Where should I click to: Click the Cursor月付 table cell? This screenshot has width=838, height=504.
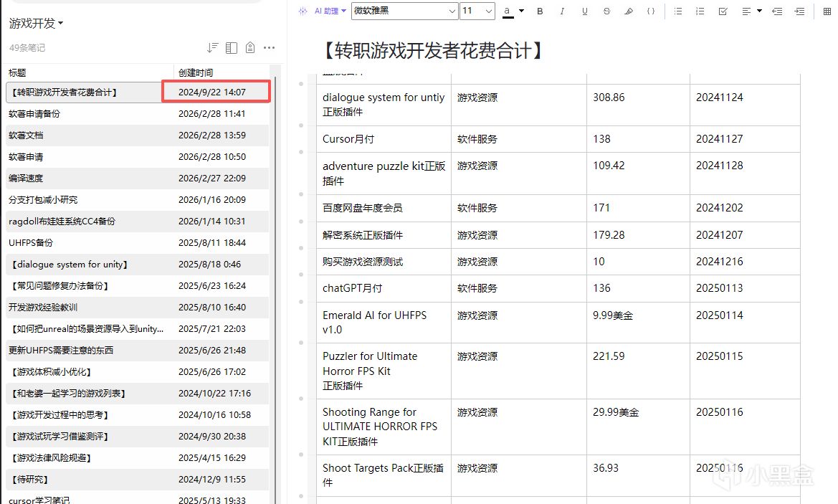[384, 139]
